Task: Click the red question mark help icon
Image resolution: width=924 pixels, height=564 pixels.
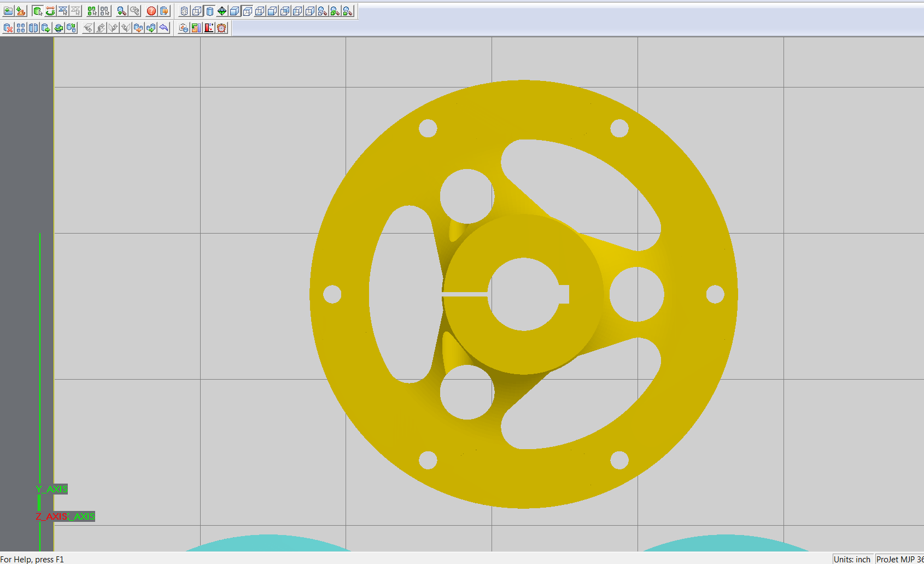Action: [151, 11]
